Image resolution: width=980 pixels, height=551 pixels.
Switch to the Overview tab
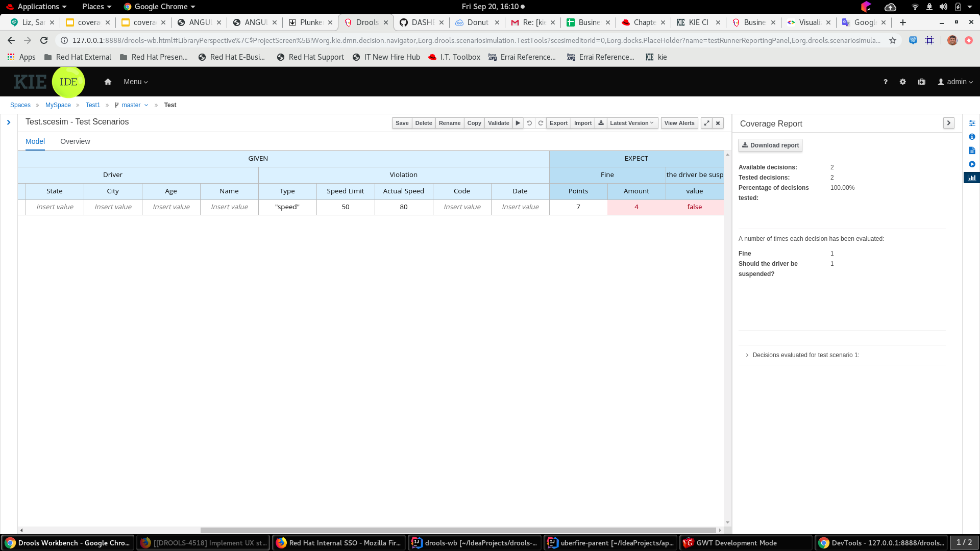coord(75,141)
